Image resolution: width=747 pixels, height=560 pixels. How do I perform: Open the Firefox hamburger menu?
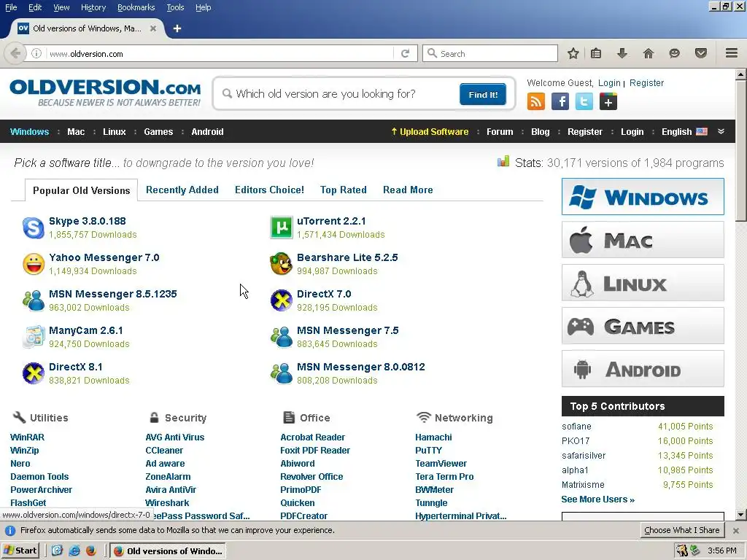pyautogui.click(x=732, y=53)
